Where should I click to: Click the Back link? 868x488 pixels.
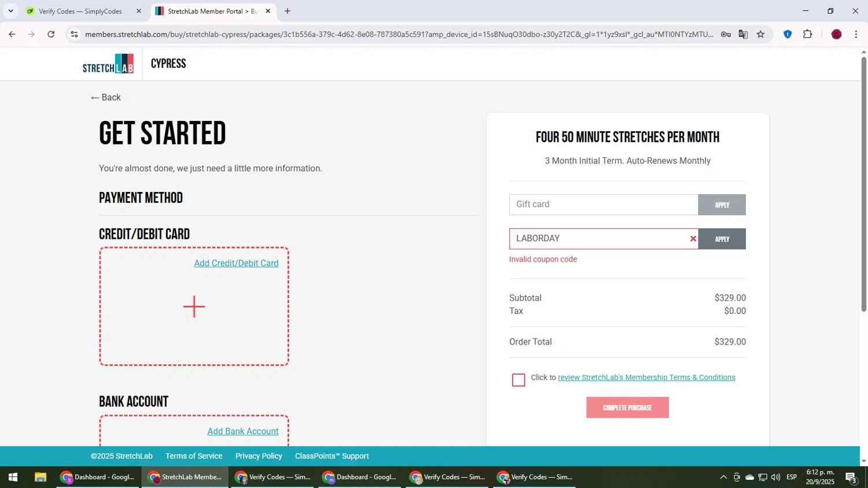[x=106, y=97]
